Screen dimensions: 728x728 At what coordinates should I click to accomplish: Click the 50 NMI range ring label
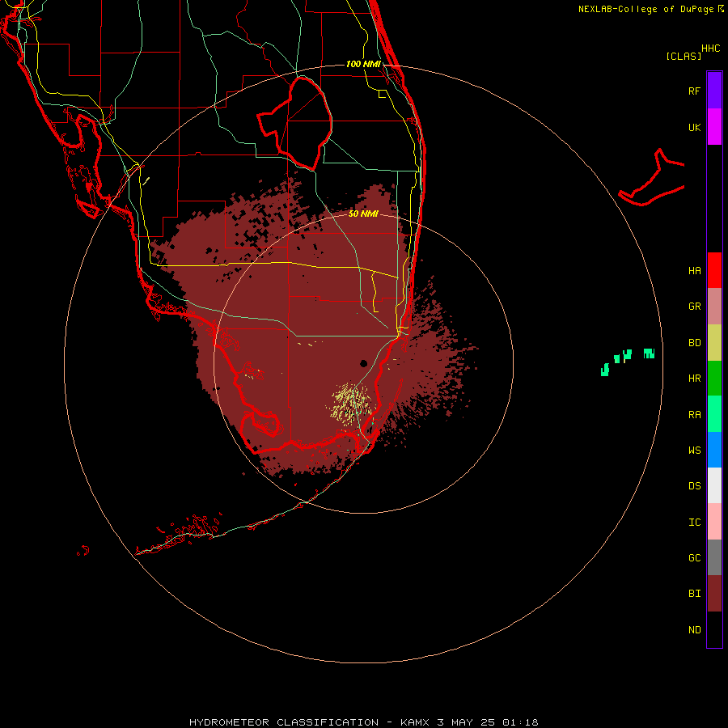tap(363, 214)
